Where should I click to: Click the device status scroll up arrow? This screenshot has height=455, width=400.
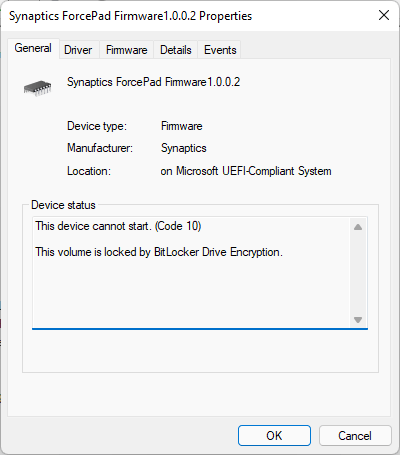358,227
